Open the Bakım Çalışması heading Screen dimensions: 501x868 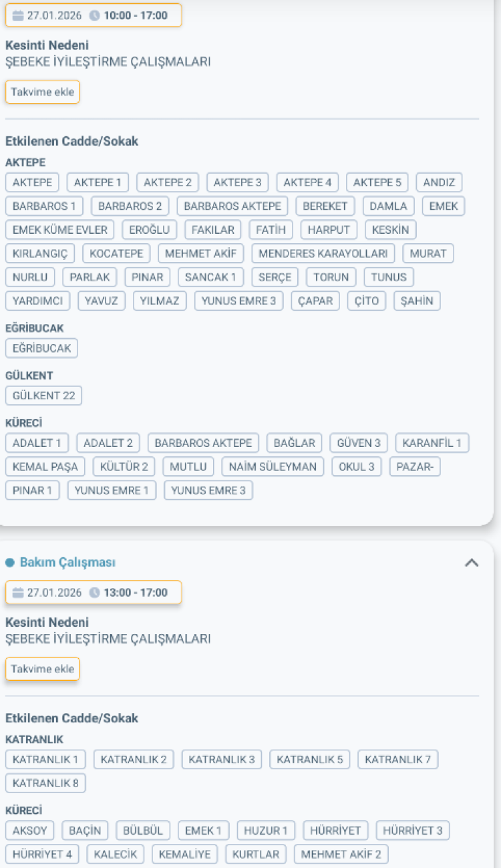[67, 563]
